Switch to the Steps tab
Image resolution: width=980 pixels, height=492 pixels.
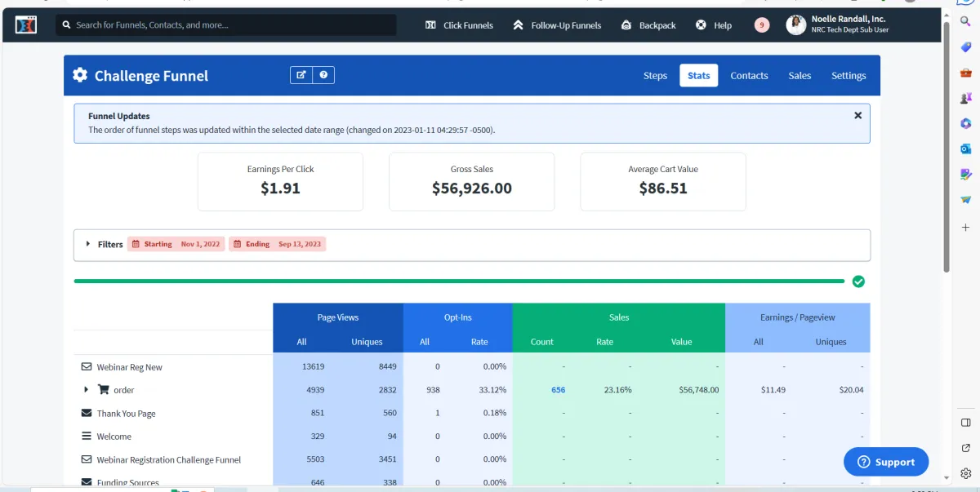[655, 76]
